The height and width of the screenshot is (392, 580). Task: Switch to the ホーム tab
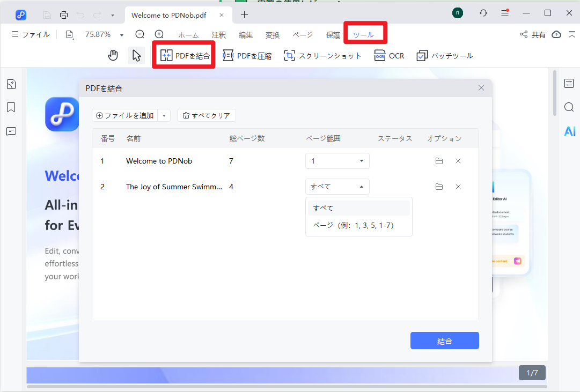(x=189, y=35)
